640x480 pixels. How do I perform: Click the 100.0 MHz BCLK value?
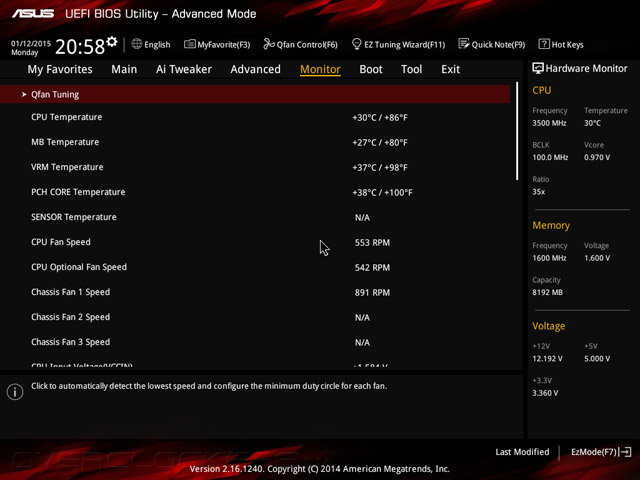550,157
